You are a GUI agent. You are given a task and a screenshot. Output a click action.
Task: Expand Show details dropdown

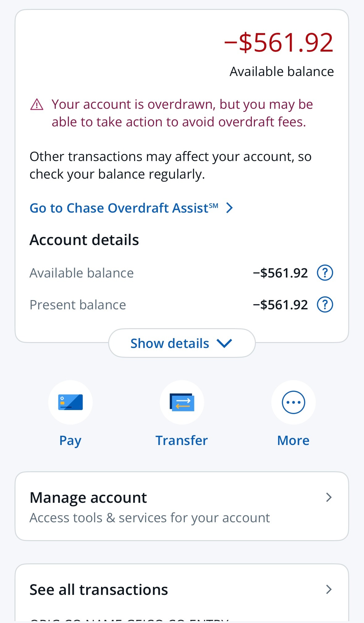(x=182, y=343)
